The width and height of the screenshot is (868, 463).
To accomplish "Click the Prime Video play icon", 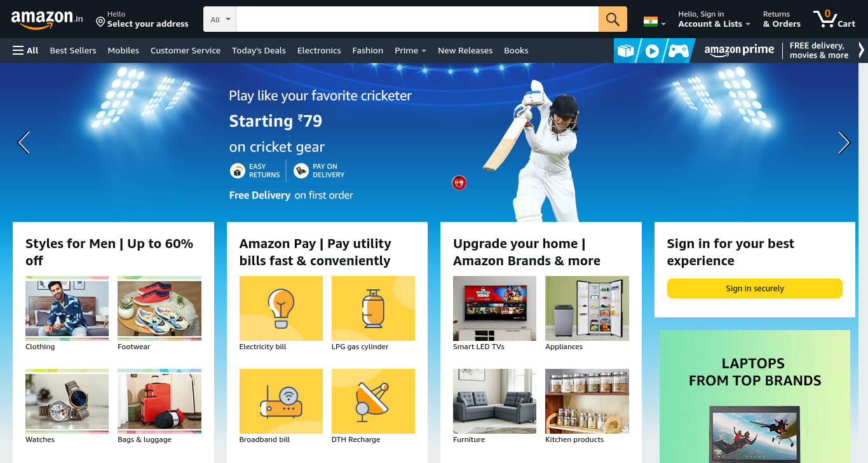I will [652, 50].
